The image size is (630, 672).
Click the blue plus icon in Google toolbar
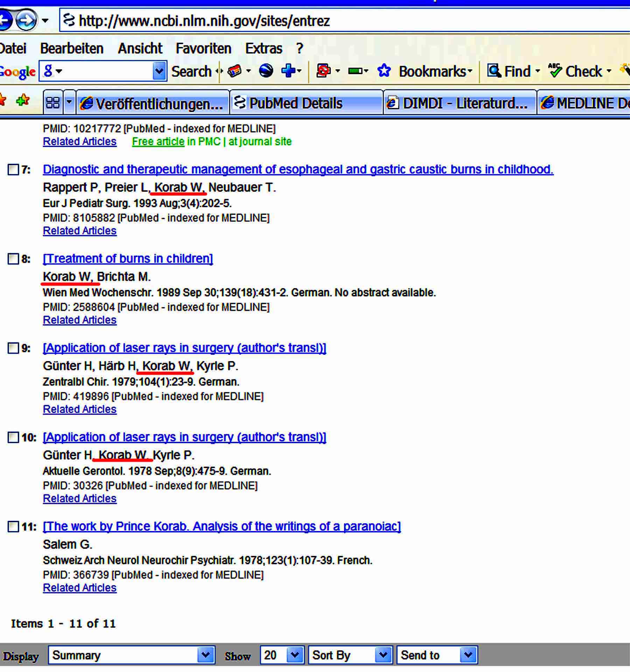(x=288, y=71)
